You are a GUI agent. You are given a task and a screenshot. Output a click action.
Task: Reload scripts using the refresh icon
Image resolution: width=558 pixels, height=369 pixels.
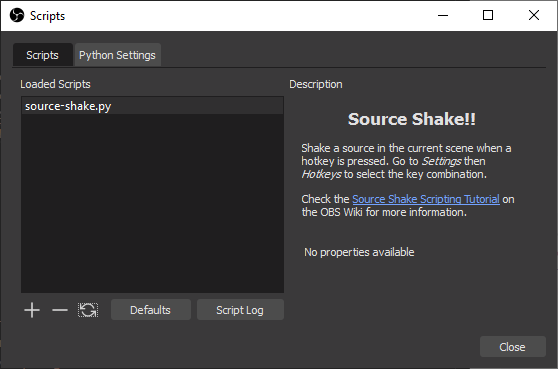pyautogui.click(x=88, y=310)
